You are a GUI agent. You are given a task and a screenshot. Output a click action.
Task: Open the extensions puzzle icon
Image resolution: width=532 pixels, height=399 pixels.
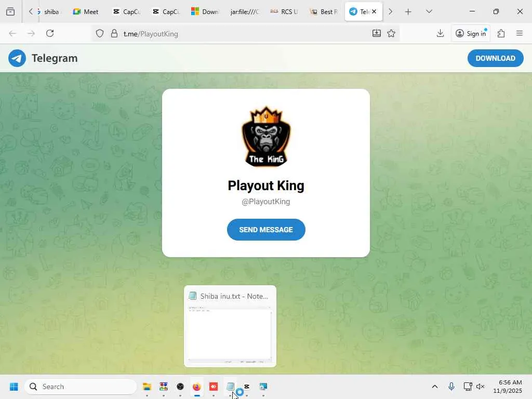coord(501,33)
